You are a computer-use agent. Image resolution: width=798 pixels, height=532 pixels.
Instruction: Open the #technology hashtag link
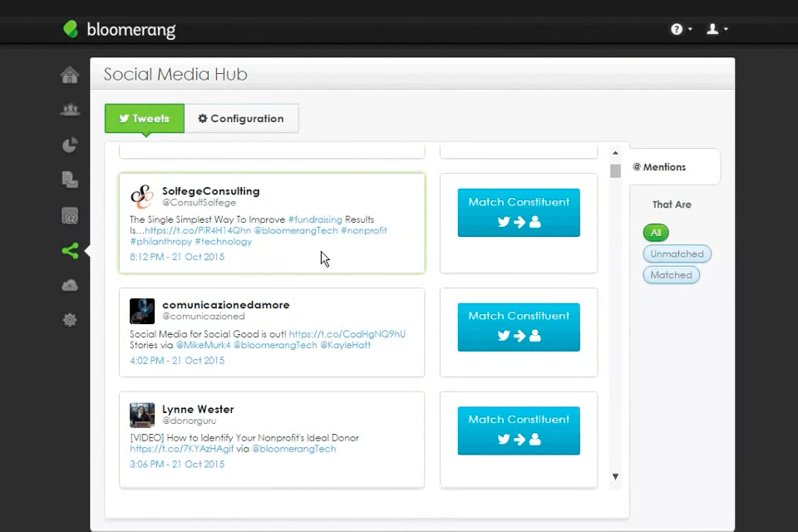click(x=224, y=241)
